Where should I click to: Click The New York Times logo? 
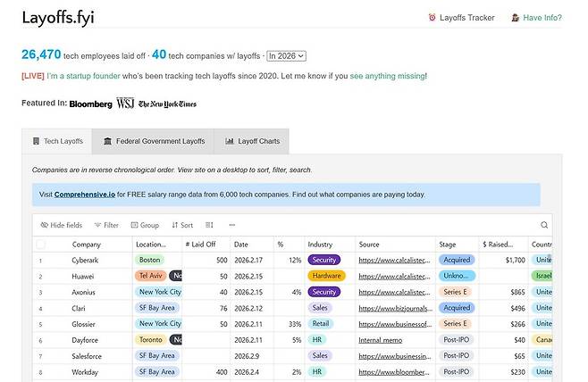point(167,104)
